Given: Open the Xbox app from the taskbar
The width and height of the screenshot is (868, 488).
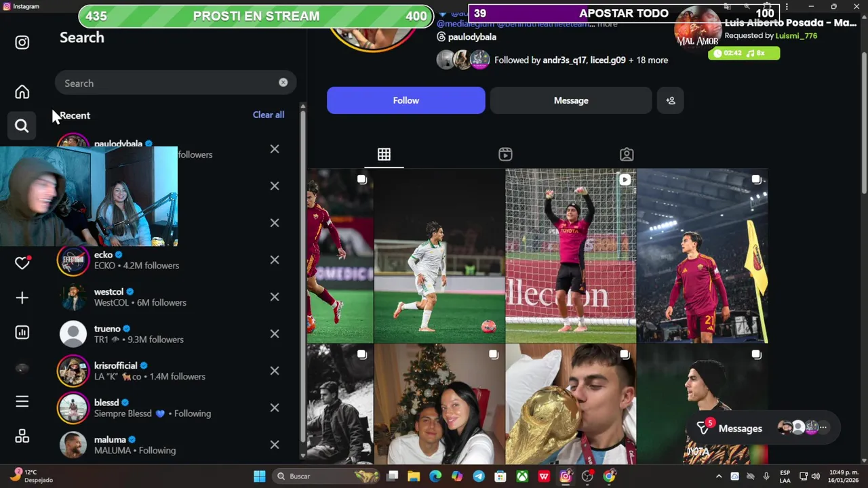Looking at the screenshot, I should (x=522, y=476).
